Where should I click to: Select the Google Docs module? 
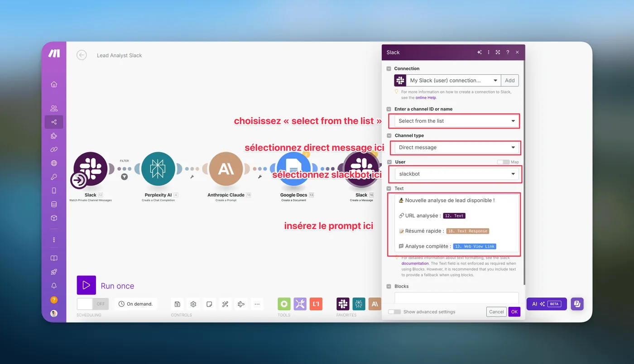pos(293,169)
